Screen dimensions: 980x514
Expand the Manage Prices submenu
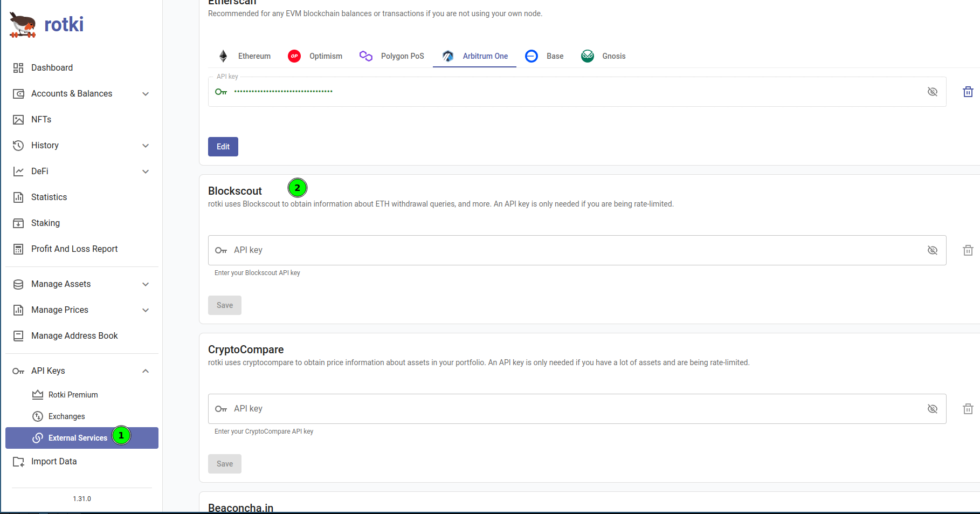click(x=146, y=310)
